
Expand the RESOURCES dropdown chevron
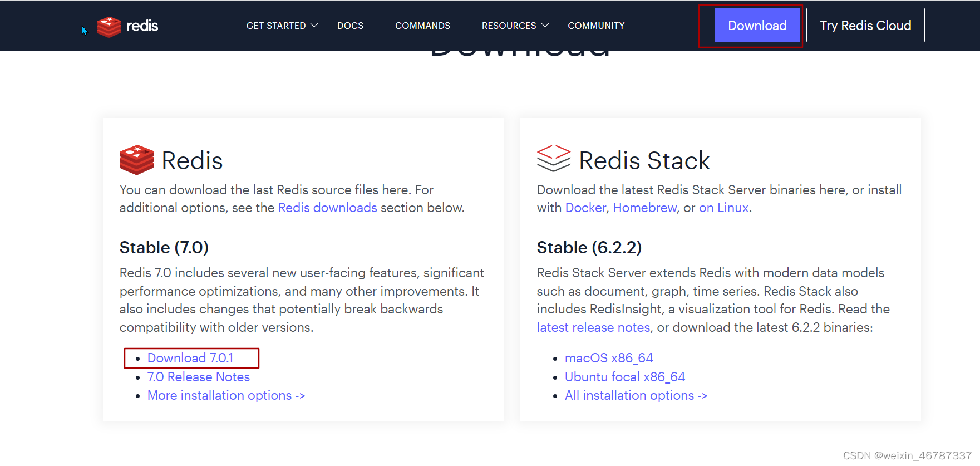(x=545, y=26)
